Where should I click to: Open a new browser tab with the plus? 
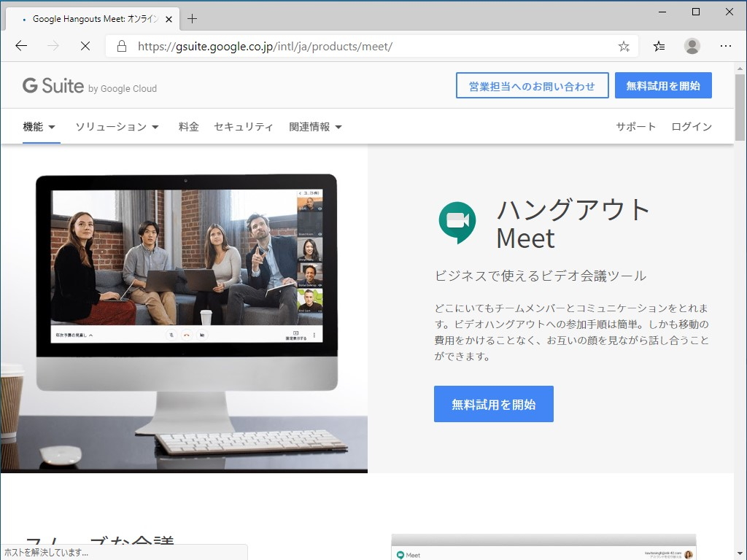point(191,19)
